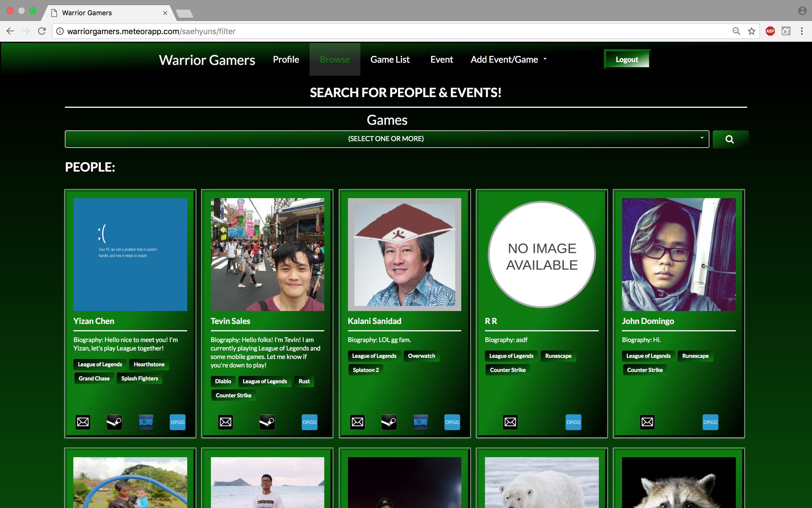Open Yizan Chen's OP.GG icon
Image resolution: width=812 pixels, height=508 pixels.
(x=178, y=422)
